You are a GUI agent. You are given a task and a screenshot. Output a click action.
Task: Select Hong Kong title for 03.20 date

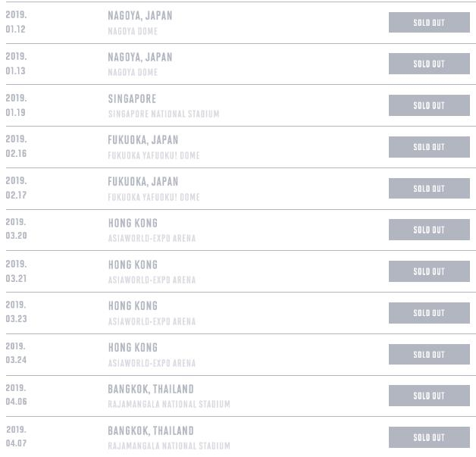[133, 223]
